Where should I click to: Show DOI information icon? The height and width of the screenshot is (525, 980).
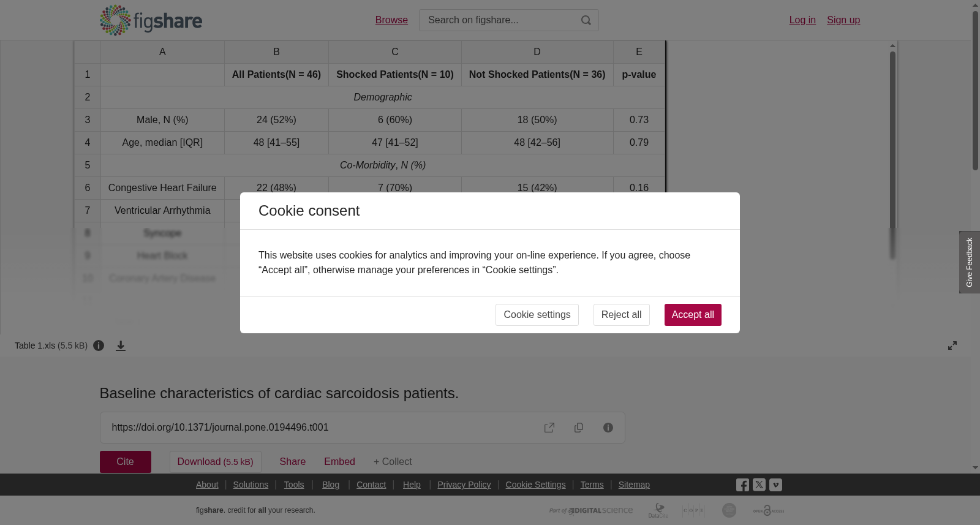608,428
